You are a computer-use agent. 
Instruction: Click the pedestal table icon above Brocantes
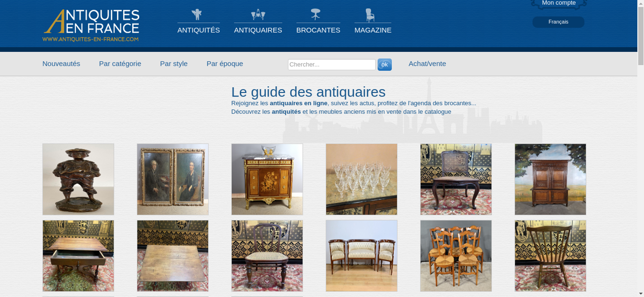[316, 14]
